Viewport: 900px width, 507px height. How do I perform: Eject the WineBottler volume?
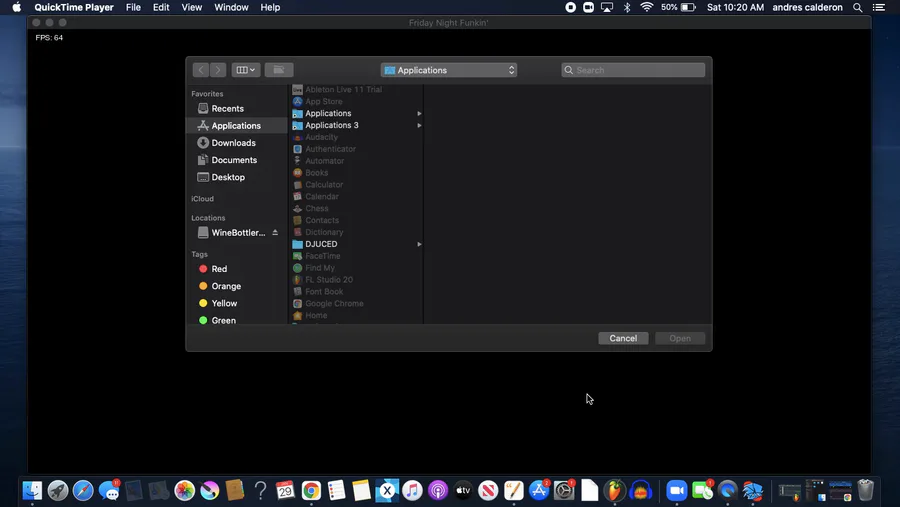tap(275, 233)
